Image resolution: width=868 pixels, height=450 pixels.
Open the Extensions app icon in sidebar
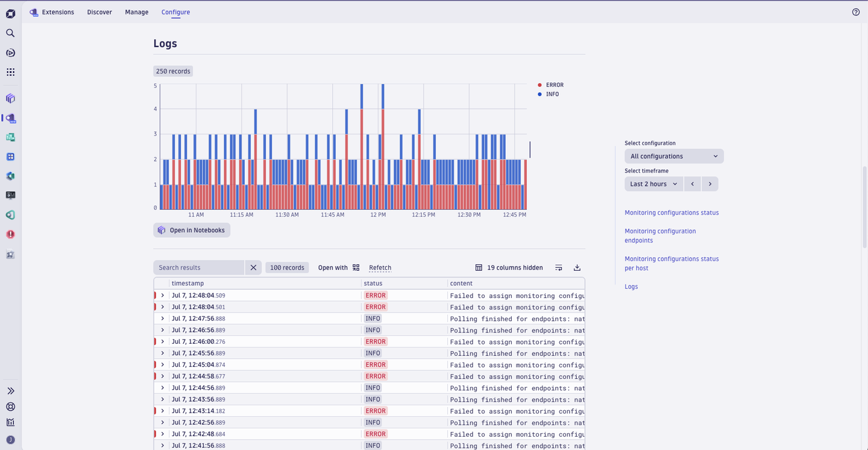10,118
